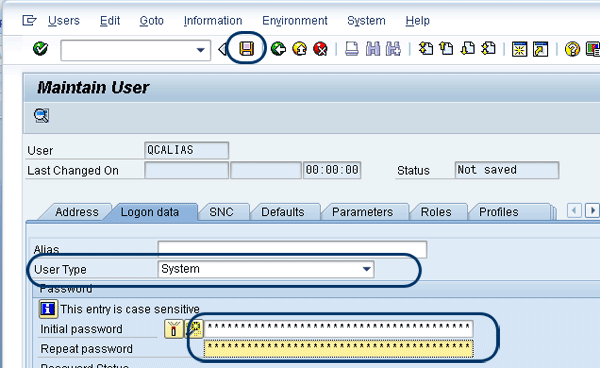Click the blue information icon
Image resolution: width=600 pixels, height=368 pixels.
tap(48, 308)
